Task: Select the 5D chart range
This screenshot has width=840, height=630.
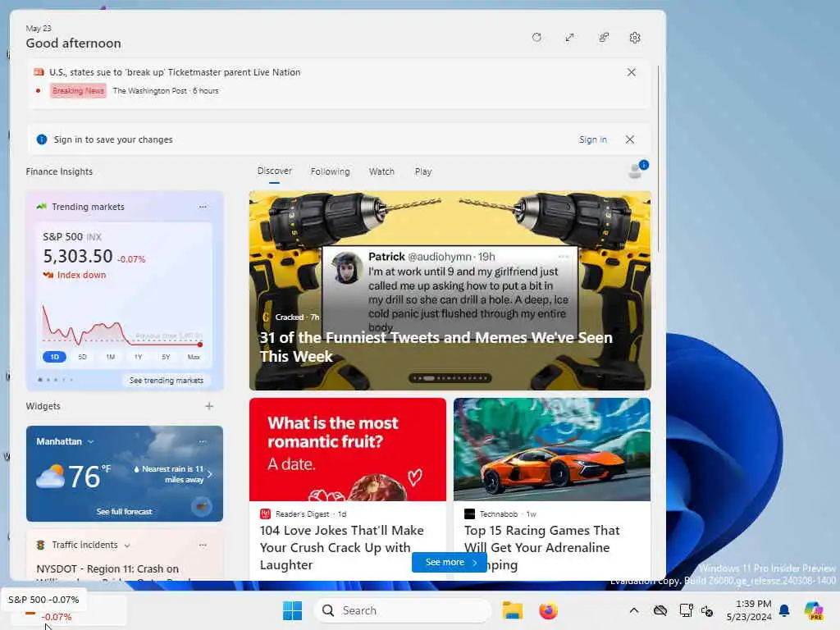Action: (82, 357)
